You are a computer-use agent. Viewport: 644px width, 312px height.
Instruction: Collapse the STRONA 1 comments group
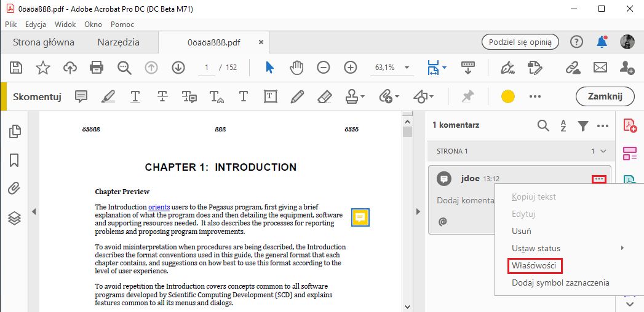click(603, 151)
